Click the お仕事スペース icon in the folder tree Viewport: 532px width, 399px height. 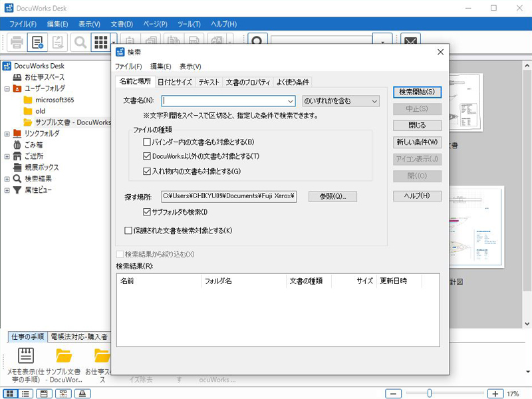[17, 77]
